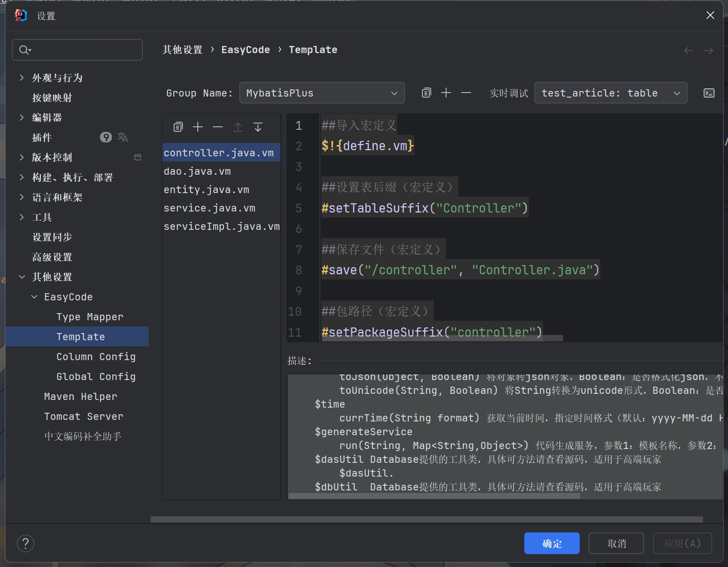Click the description panel horizontal scrollbar
The height and width of the screenshot is (567, 728).
coord(434,495)
